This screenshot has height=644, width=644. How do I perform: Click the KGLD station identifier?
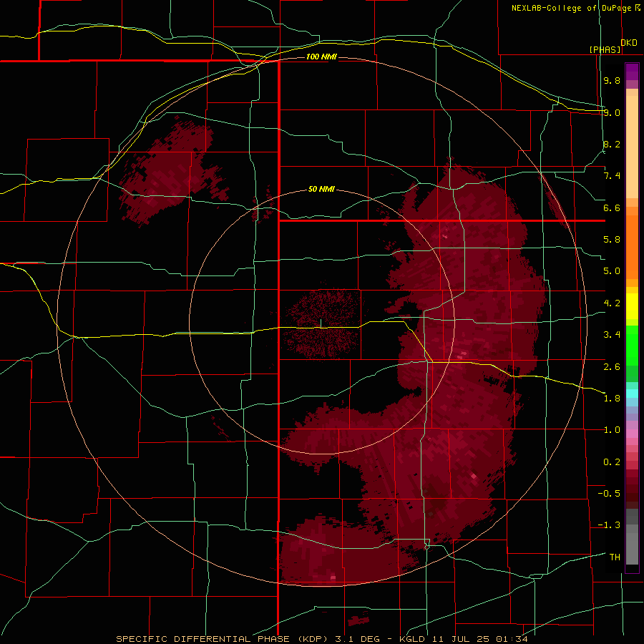(x=411, y=639)
